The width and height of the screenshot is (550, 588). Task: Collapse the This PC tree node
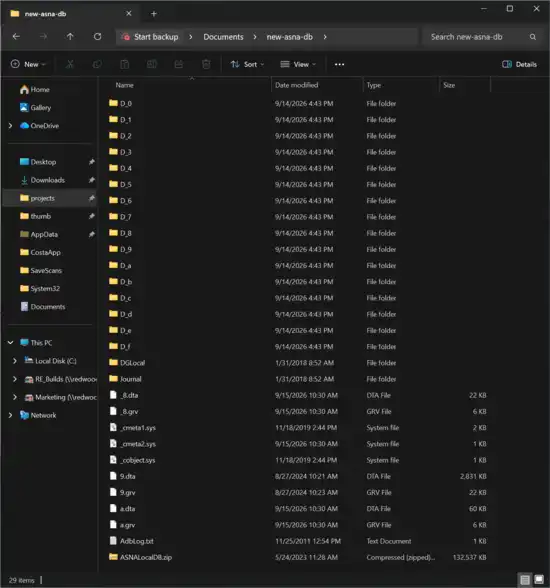10,343
